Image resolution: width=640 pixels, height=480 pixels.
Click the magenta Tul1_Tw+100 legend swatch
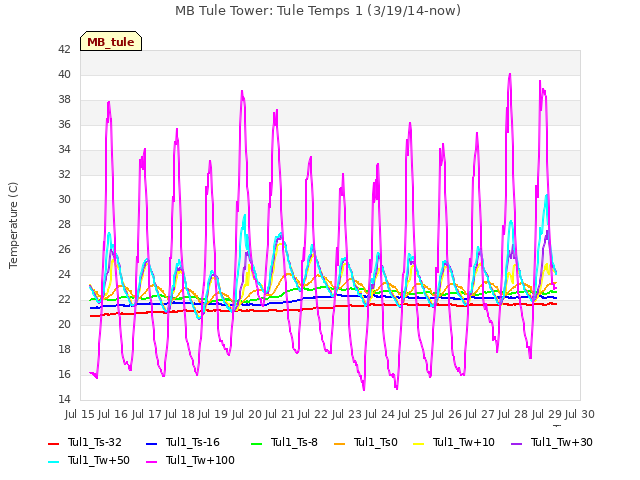(152, 462)
